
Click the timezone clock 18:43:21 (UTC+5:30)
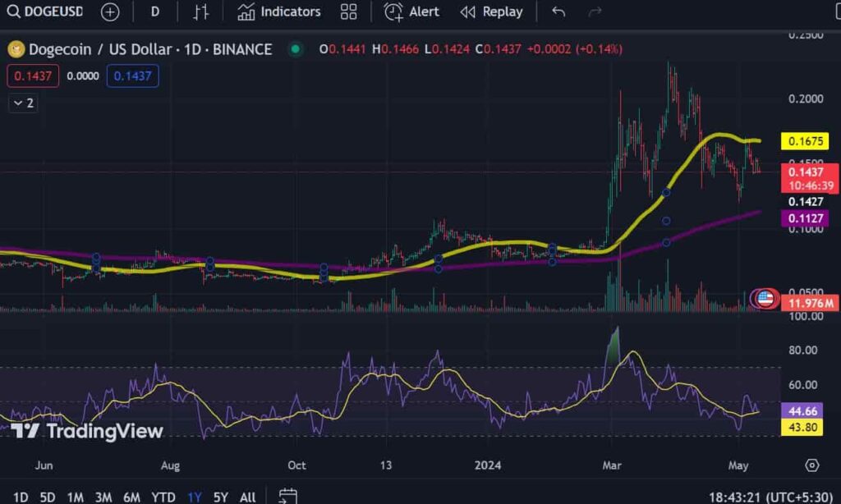(770, 497)
